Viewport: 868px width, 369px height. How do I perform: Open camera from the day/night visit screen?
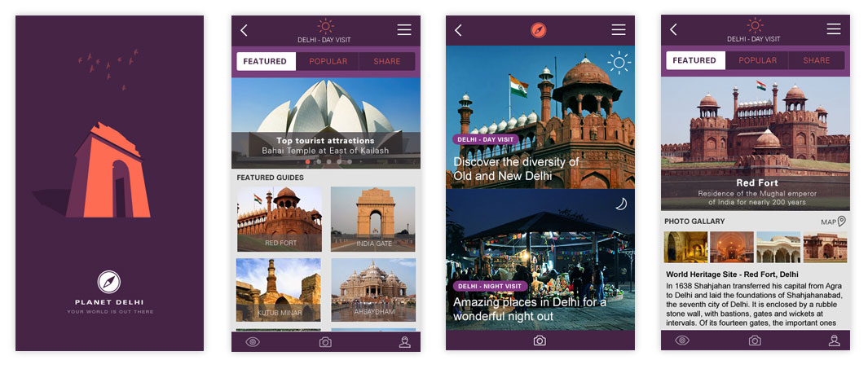[540, 340]
